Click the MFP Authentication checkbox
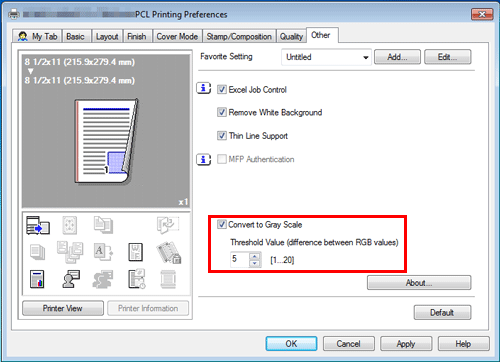 click(222, 159)
